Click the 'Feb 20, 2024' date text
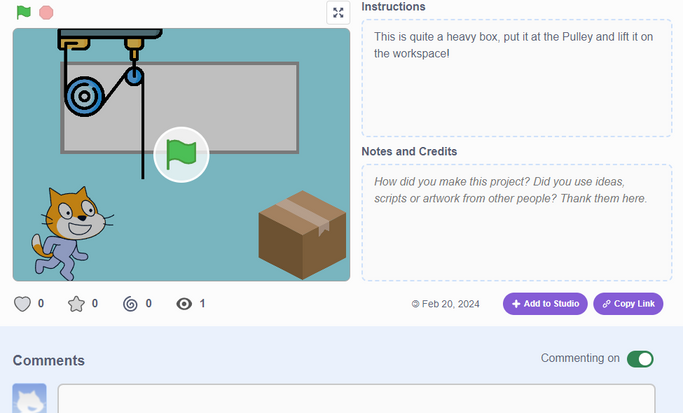Screen dimensions: 683x413 [450, 304]
